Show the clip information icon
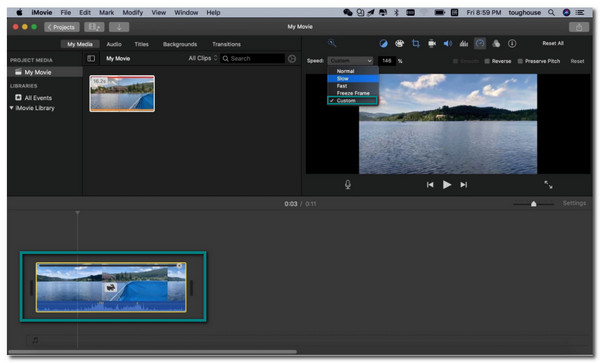Viewport: 600px width, 363px height. tap(512, 44)
